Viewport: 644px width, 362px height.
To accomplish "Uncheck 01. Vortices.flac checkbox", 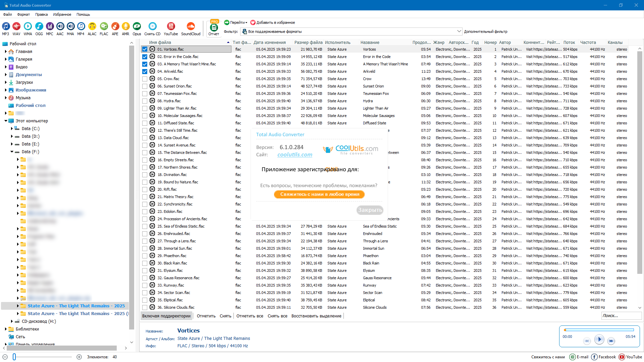I will pyautogui.click(x=145, y=49).
